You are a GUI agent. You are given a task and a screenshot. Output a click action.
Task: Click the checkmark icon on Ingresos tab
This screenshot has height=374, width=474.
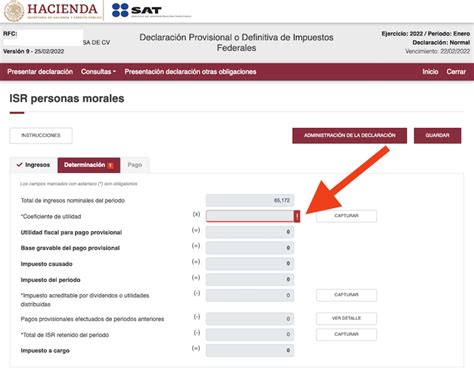coord(19,165)
